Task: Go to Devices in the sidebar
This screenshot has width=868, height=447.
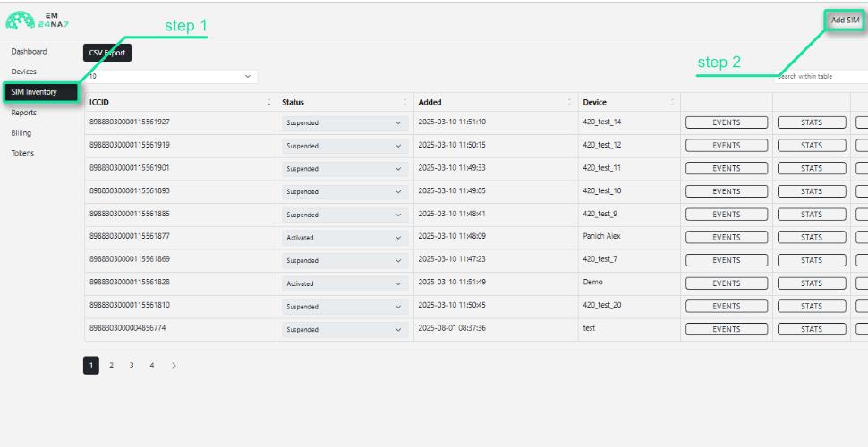Action: pyautogui.click(x=23, y=72)
